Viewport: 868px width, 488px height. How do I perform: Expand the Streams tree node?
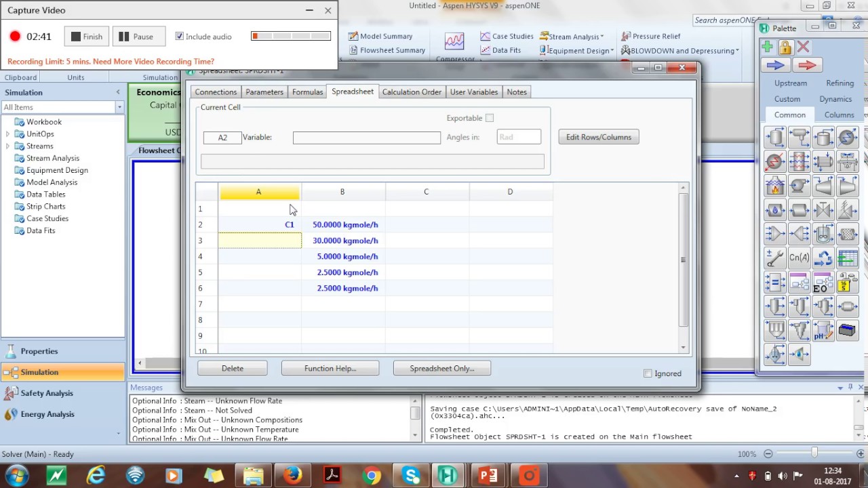pos(7,146)
